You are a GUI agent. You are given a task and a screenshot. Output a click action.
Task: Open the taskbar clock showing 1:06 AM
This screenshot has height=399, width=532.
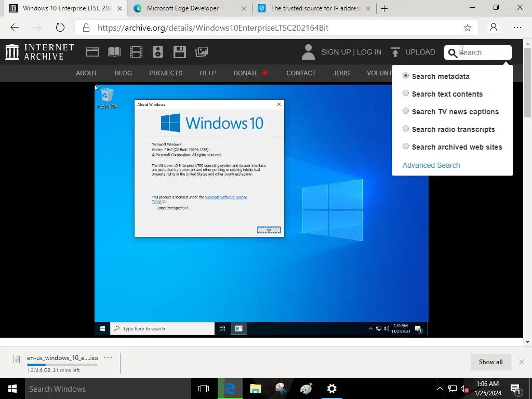[x=487, y=389]
